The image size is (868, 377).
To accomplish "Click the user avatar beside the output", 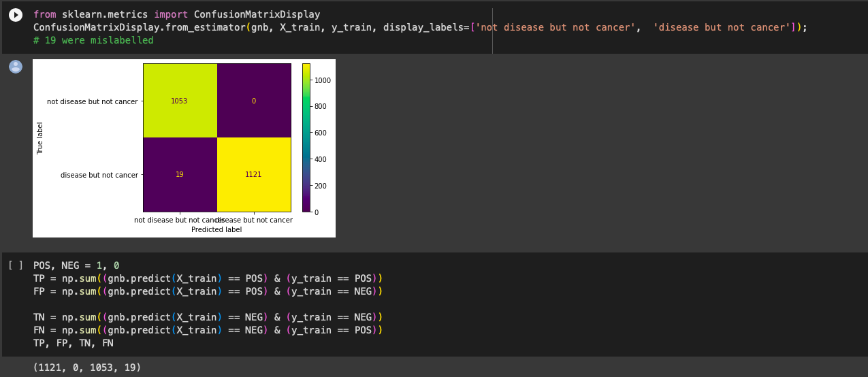I will point(16,67).
